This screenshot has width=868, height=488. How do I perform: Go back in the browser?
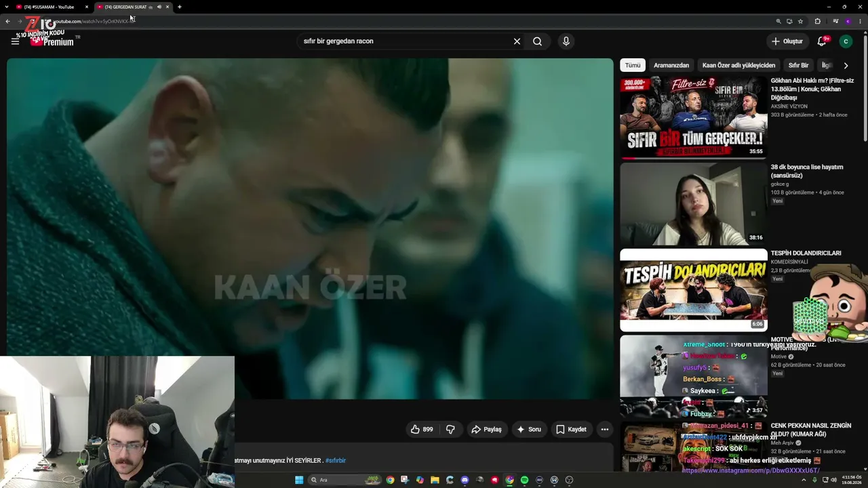tap(7, 21)
